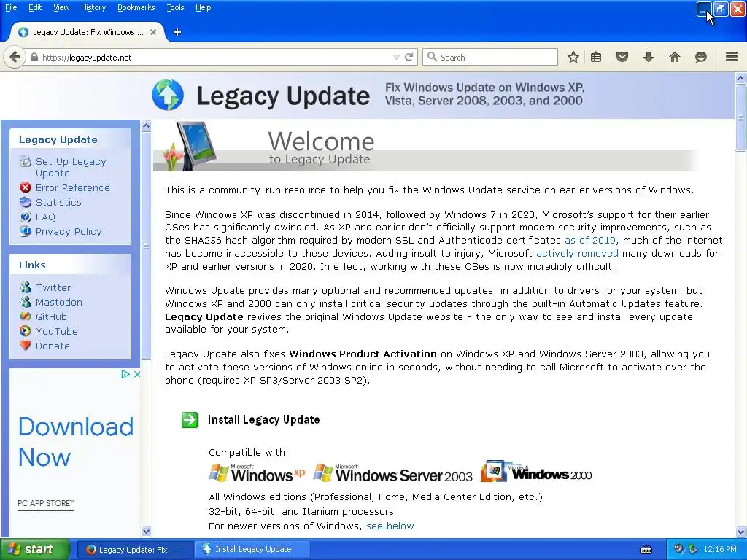Follow the 'as of 2019' link
The image size is (747, 560).
(x=589, y=240)
